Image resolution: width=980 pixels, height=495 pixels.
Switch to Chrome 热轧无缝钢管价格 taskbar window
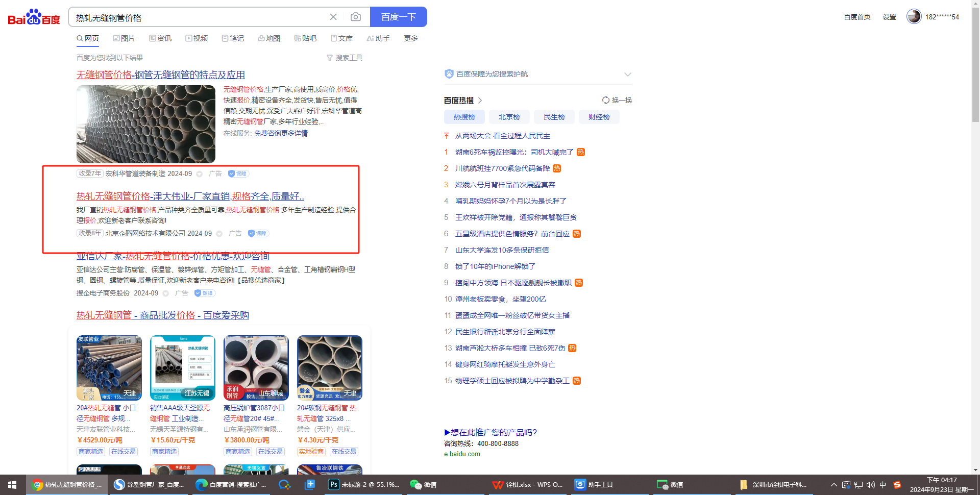(x=66, y=485)
